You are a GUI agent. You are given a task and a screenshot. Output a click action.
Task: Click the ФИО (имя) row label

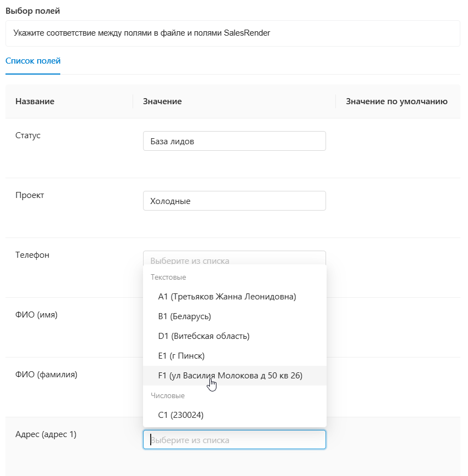36,315
